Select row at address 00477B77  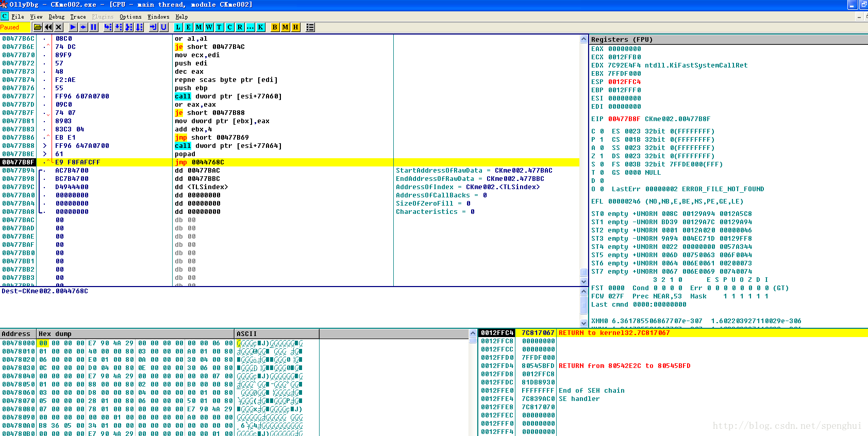290,96
